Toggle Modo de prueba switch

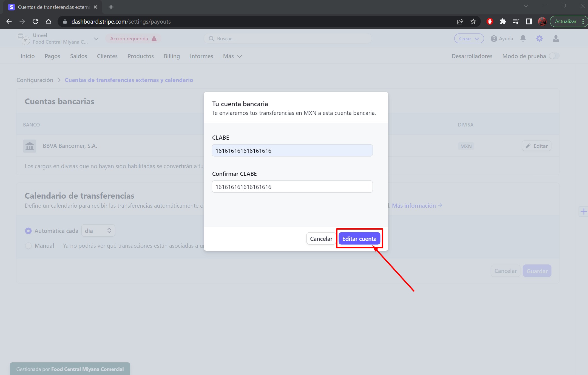click(x=554, y=56)
